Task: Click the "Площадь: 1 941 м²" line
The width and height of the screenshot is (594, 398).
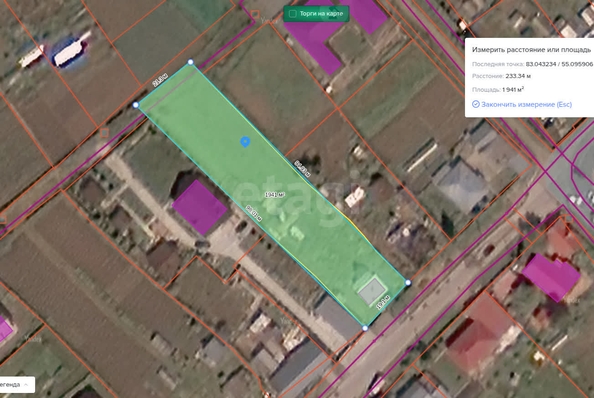Action: (498, 89)
